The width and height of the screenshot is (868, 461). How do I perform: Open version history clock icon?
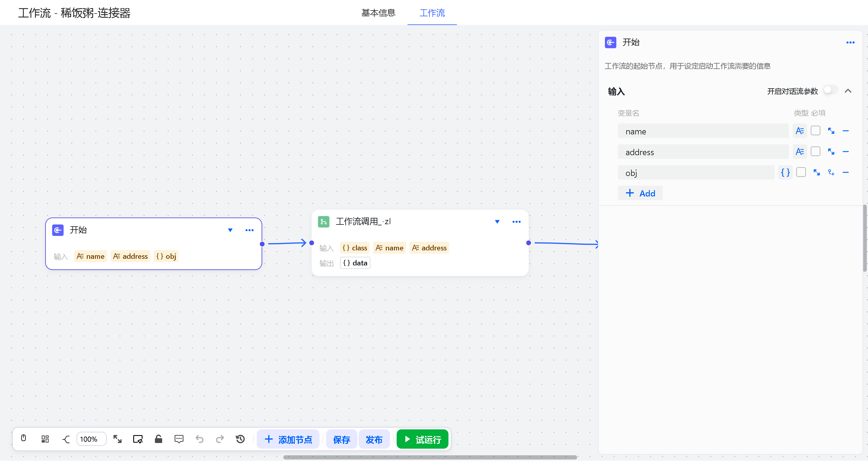pyautogui.click(x=240, y=439)
